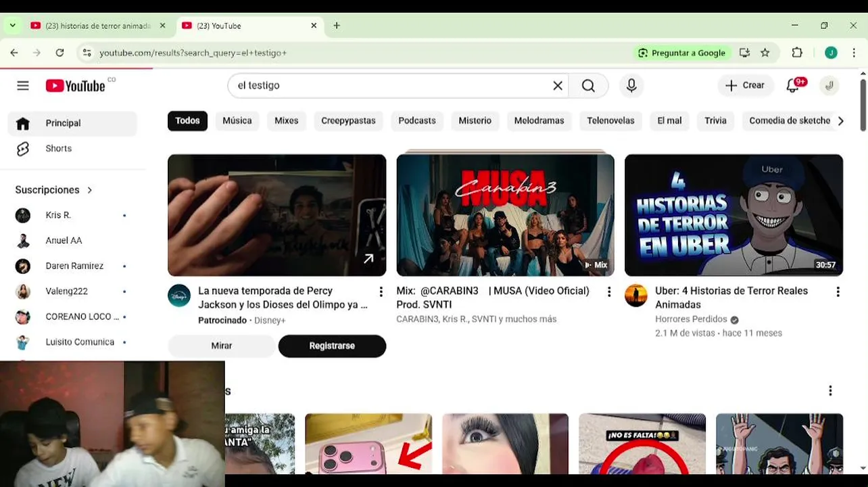Open the Chrome profile icon
This screenshot has width=868, height=487.
(831, 53)
